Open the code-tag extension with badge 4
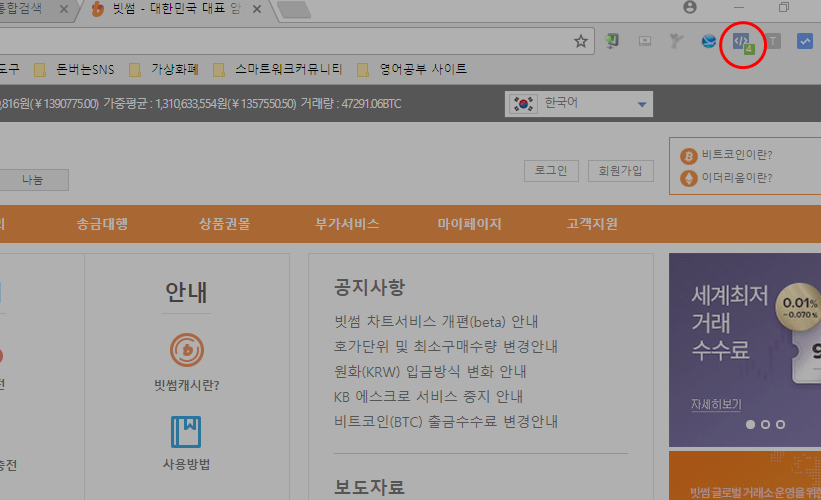The image size is (821, 500). tap(742, 42)
